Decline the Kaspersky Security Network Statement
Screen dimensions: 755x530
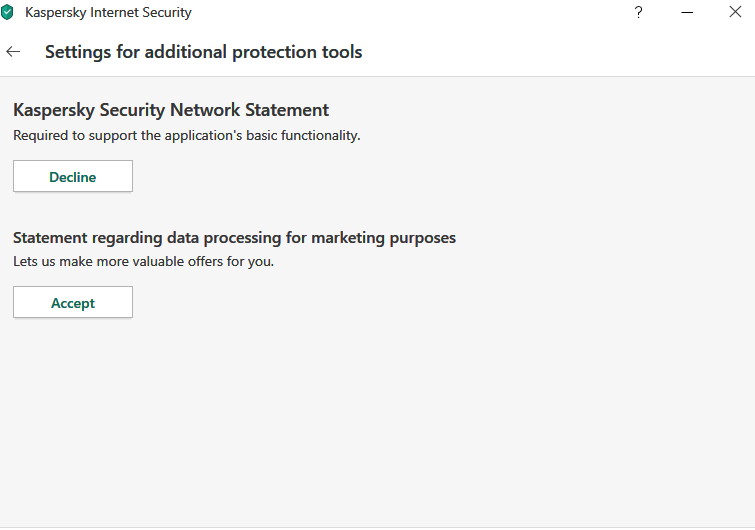[73, 177]
